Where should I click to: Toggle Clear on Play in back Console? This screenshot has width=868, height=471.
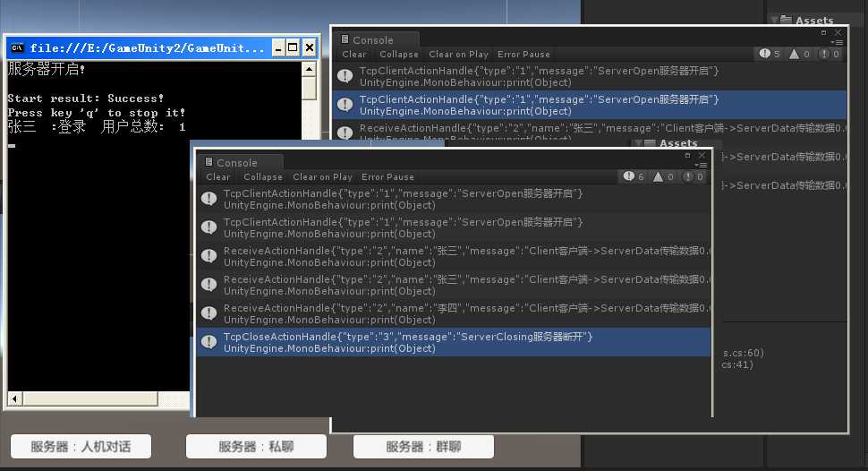(x=458, y=55)
